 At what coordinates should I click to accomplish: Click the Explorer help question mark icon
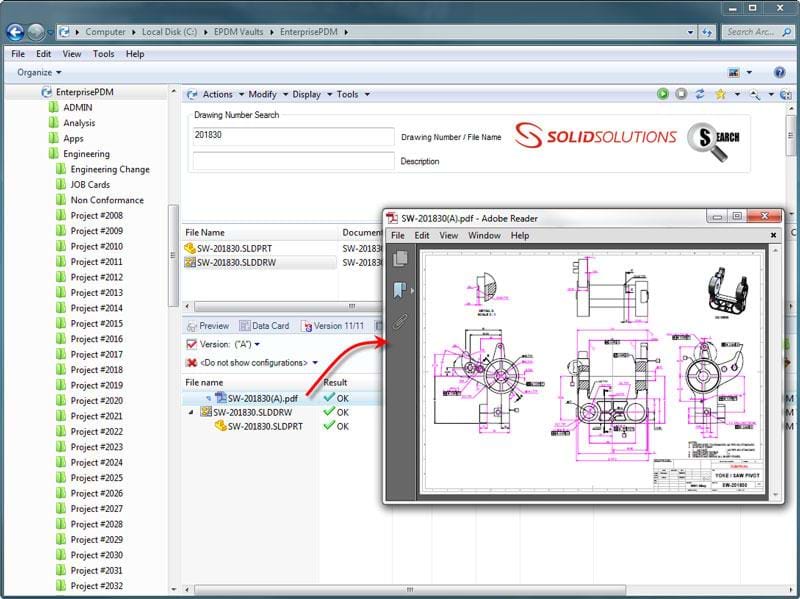click(x=779, y=73)
